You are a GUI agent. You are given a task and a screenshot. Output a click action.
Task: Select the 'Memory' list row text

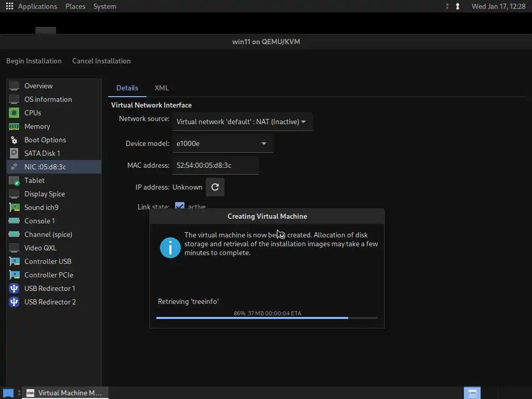(x=37, y=126)
